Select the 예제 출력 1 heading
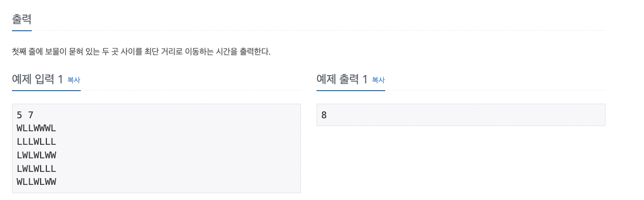Screen dimensions: 644x200 [x=342, y=80]
